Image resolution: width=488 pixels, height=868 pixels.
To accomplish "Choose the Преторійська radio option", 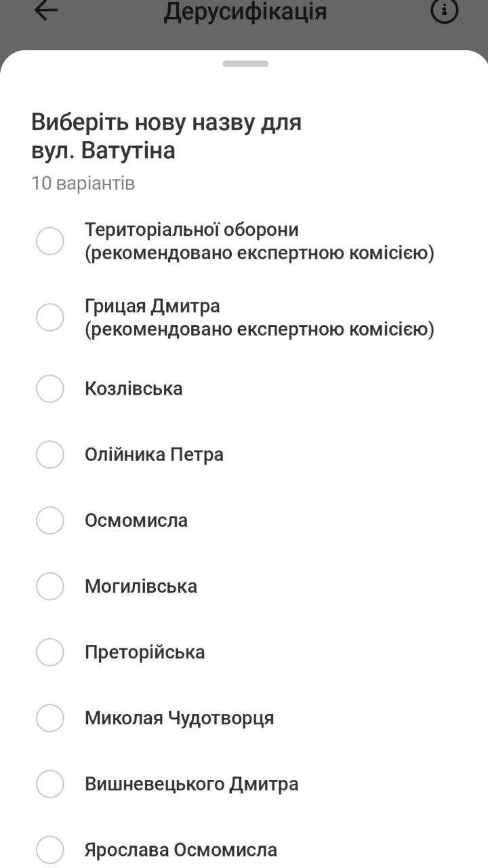I will coord(50,652).
